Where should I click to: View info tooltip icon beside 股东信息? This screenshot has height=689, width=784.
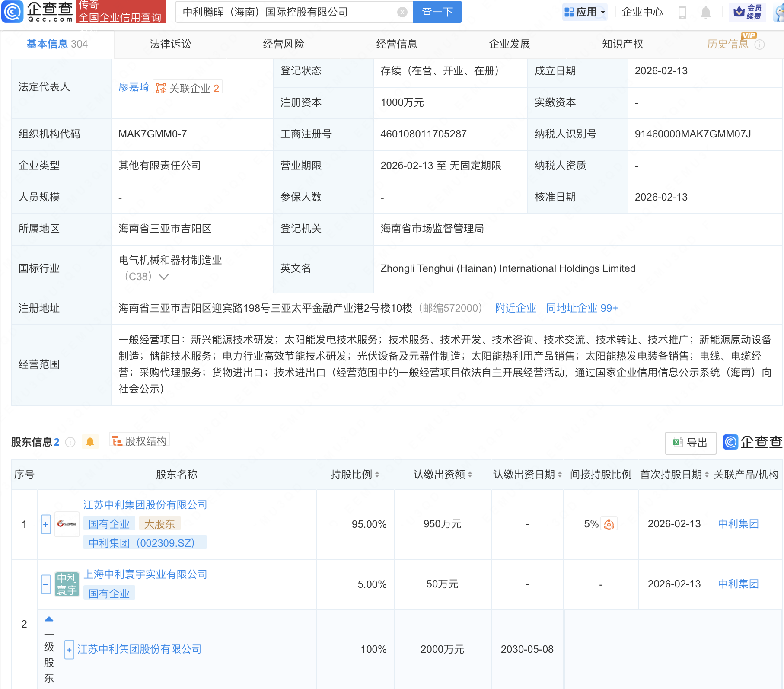click(70, 442)
